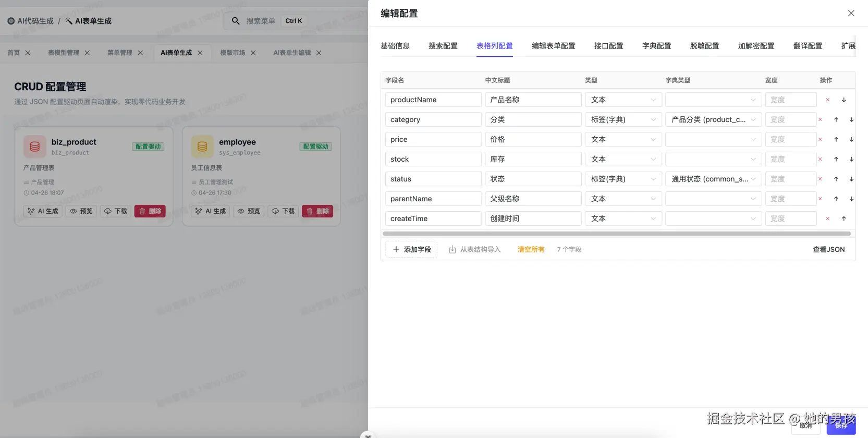Delete the createTime field row

tap(827, 218)
